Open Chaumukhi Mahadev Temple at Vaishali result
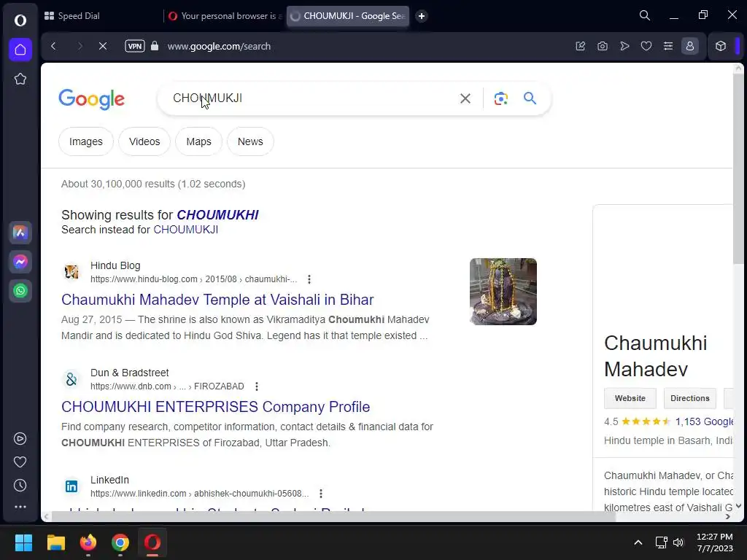The image size is (747, 560). (x=217, y=300)
